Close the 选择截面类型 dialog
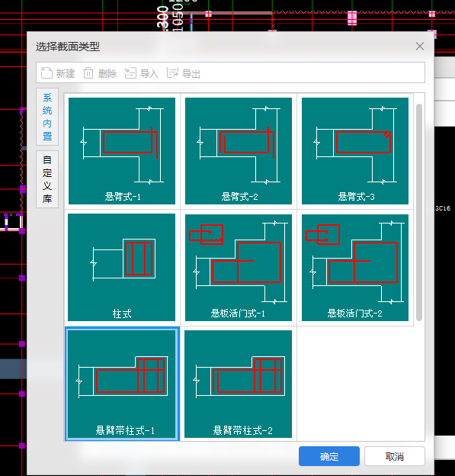 420,46
